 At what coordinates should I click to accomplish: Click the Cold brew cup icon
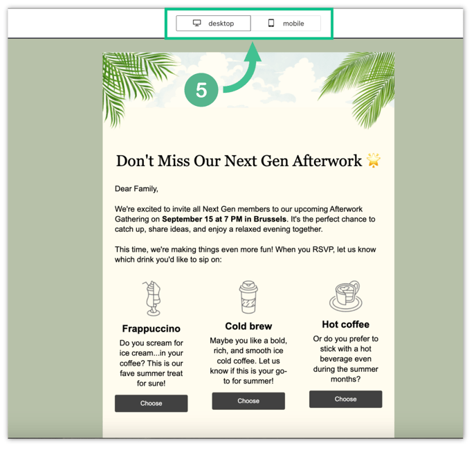248,297
